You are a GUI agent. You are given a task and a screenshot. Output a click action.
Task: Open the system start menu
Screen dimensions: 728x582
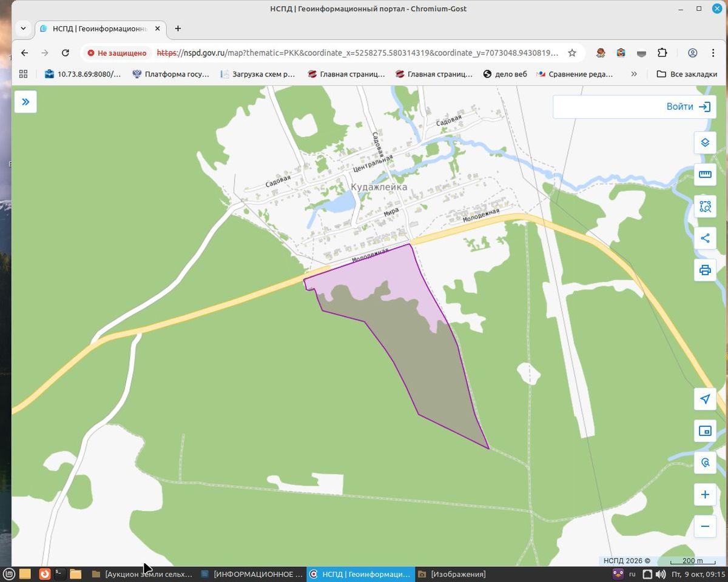9,574
